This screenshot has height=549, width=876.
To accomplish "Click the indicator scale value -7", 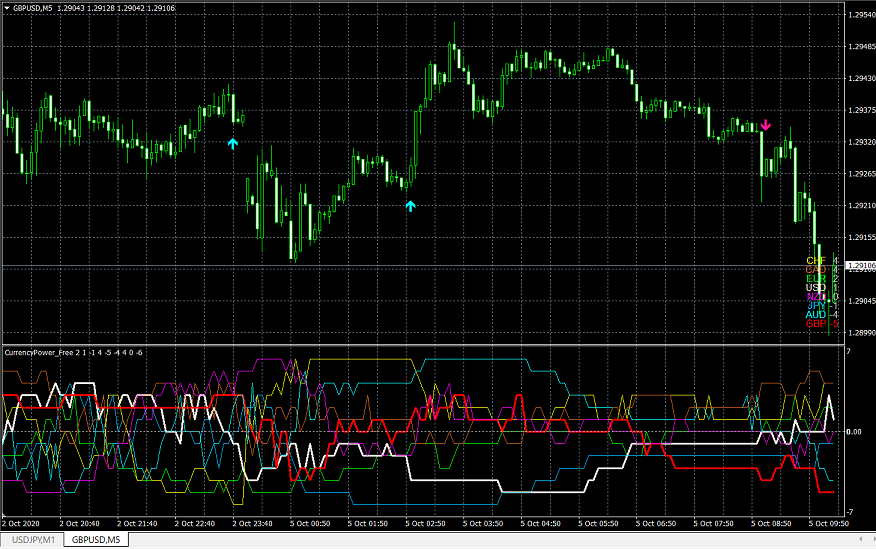I will (850, 512).
